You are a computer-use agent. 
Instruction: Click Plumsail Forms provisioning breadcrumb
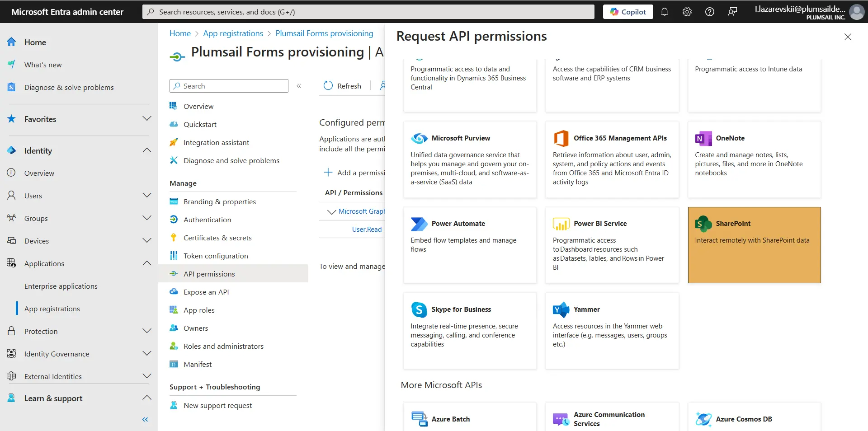point(324,33)
